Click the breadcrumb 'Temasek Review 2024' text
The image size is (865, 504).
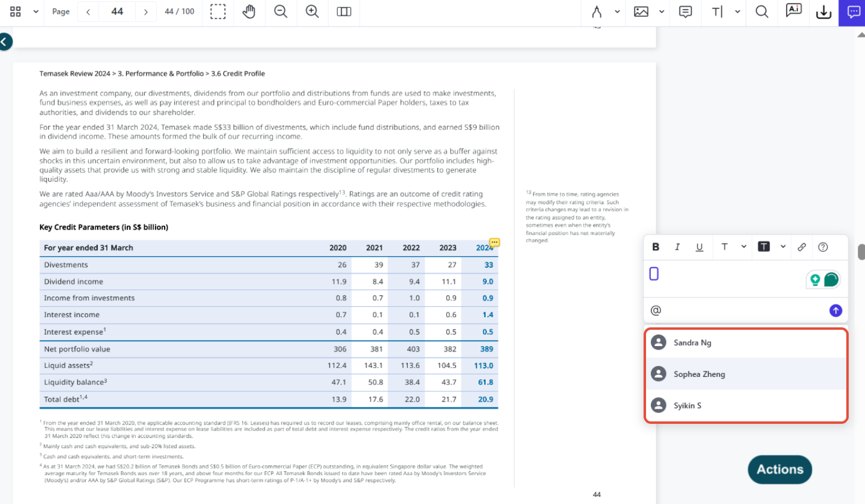coord(75,74)
